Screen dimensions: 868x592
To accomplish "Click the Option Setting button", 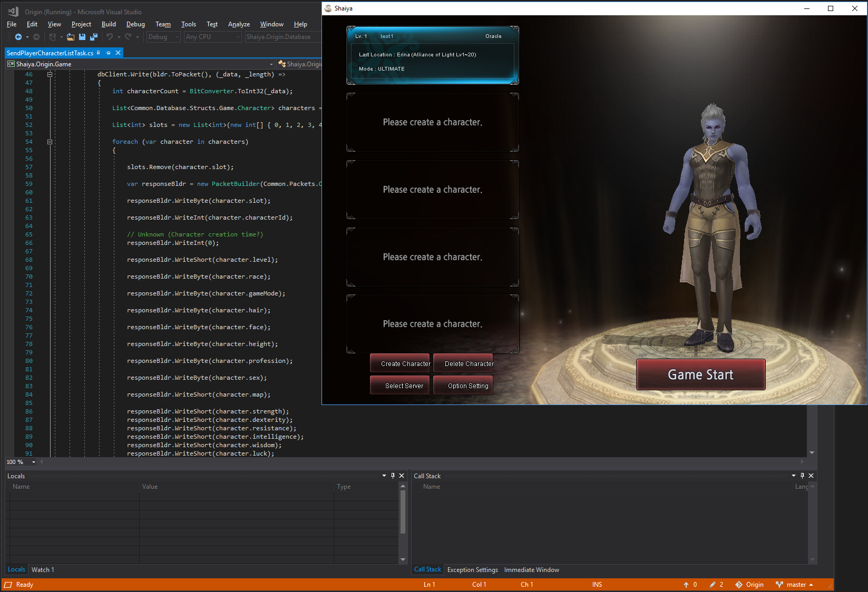I will [x=463, y=386].
